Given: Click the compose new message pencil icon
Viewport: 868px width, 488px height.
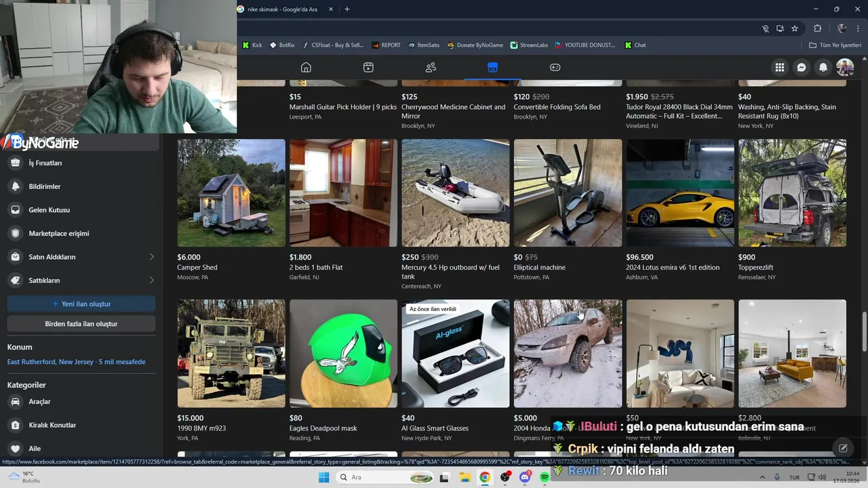Looking at the screenshot, I should 843,448.
